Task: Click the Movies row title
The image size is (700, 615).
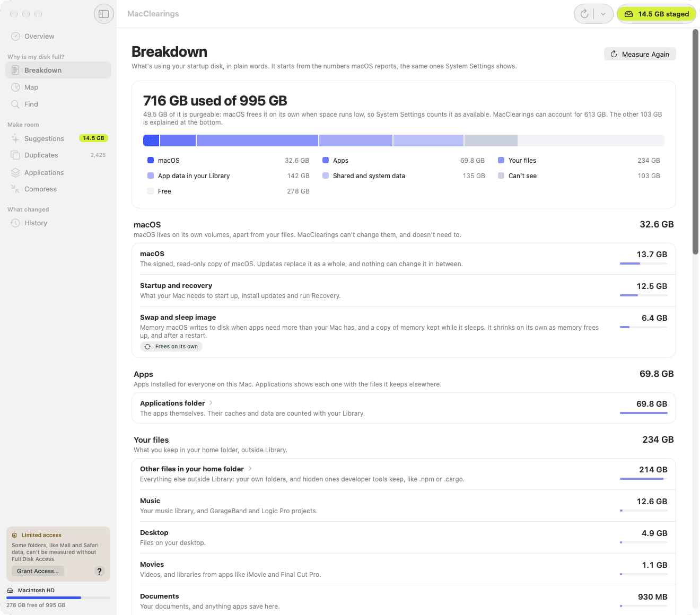Action: (x=152, y=565)
